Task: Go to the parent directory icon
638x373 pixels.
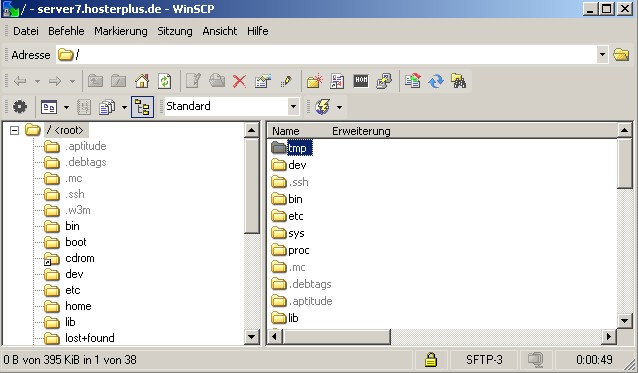Action: point(95,81)
